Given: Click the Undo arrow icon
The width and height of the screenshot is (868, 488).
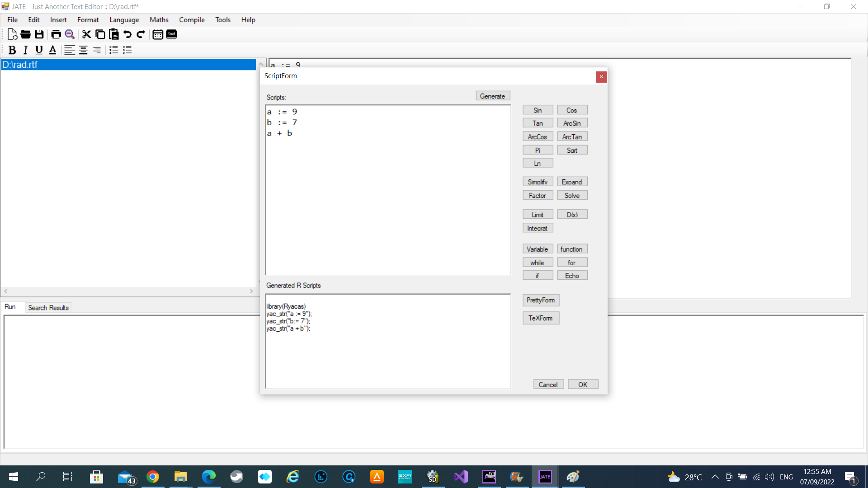Looking at the screenshot, I should (x=127, y=34).
